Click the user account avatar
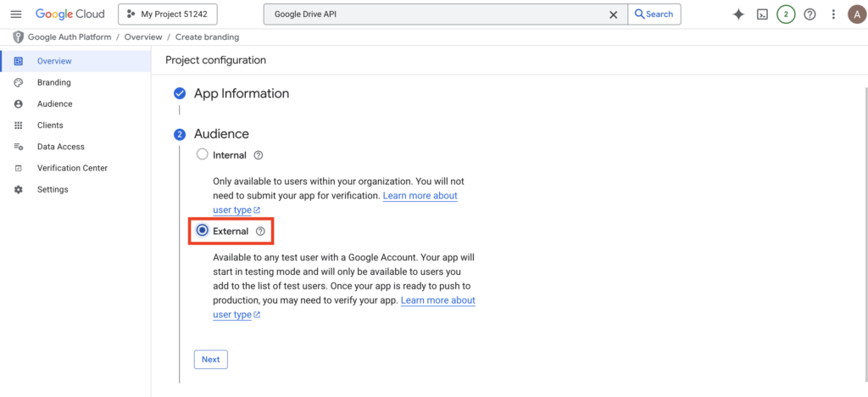The height and width of the screenshot is (397, 868). click(x=856, y=14)
